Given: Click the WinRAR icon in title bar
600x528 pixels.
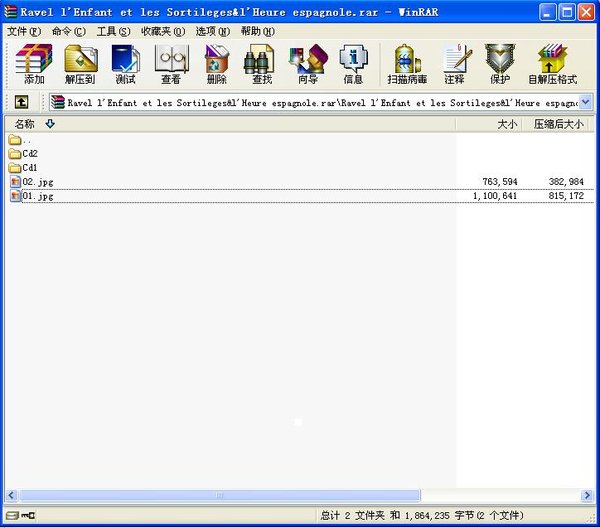Looking at the screenshot, I should click(x=10, y=11).
